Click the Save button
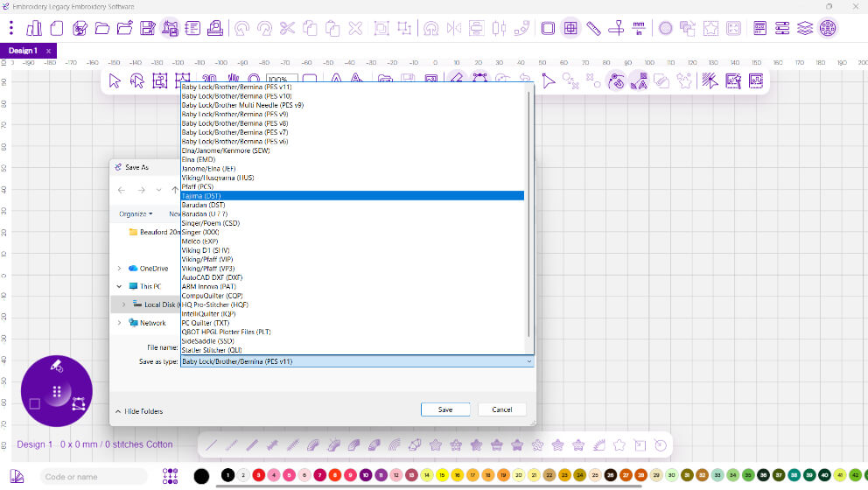 click(x=445, y=409)
